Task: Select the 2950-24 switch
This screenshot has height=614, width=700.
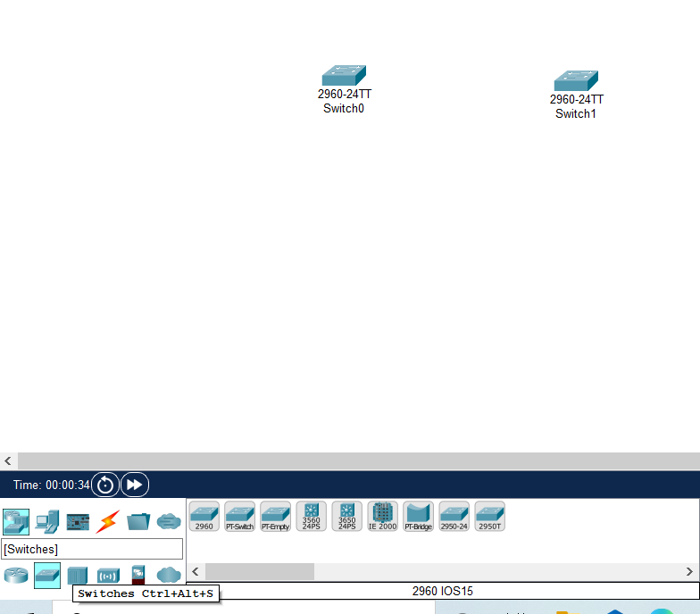Action: 454,516
